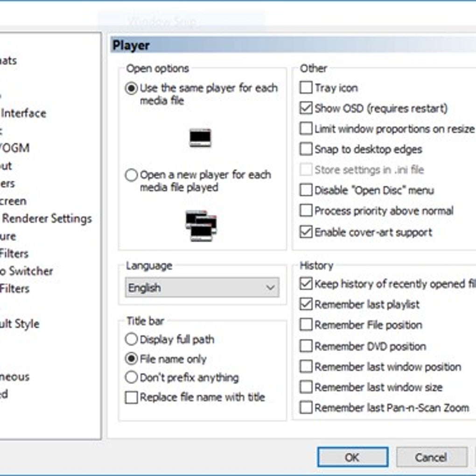Screen dimensions: 476x476
Task: Enable the Tray icon checkbox
Action: (306, 88)
